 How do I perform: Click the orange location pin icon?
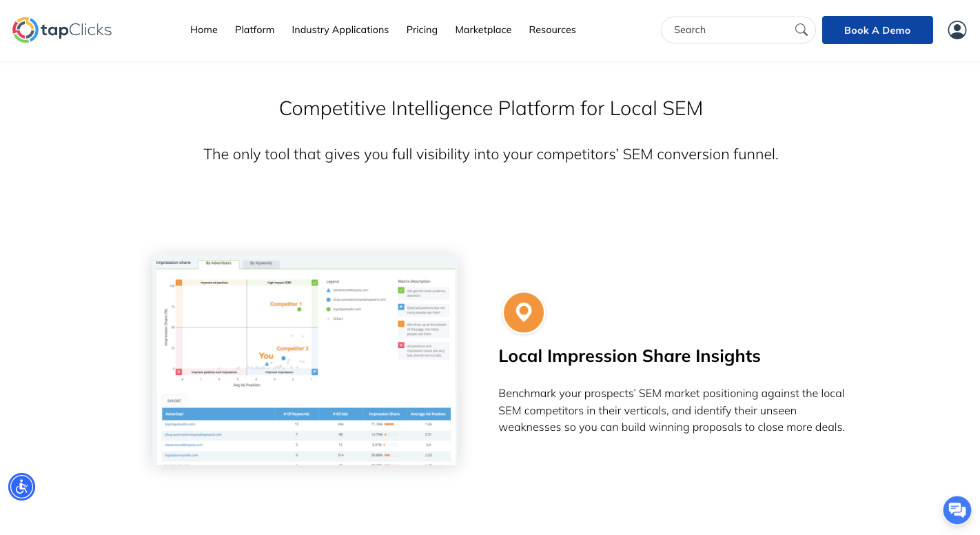[524, 312]
